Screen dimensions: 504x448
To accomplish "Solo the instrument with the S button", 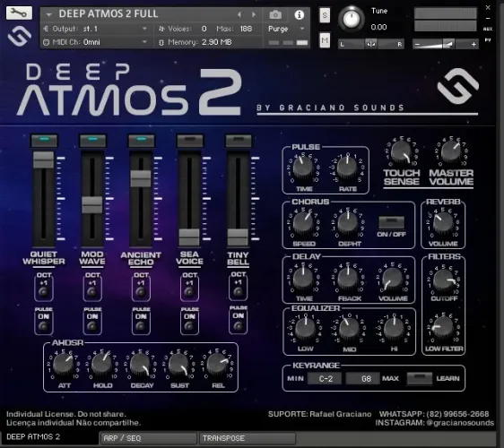I will 325,15.
